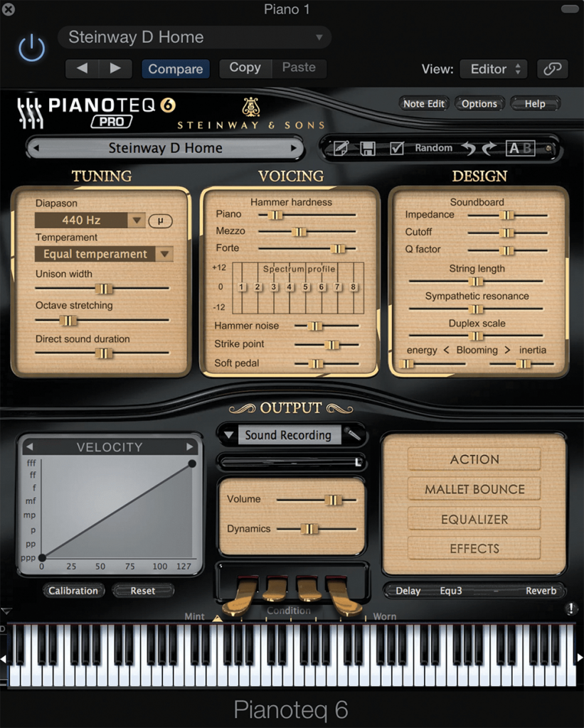Click the save floppy disk icon

coord(368,149)
